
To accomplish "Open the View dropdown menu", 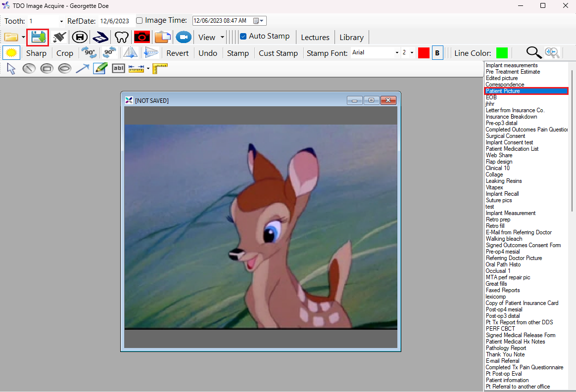I will [x=211, y=37].
